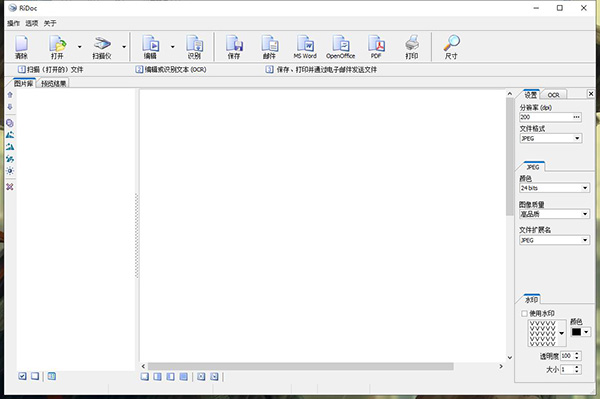The height and width of the screenshot is (399, 600).
Task: Click the fourth page layout icon below preview
Action: coord(184,377)
